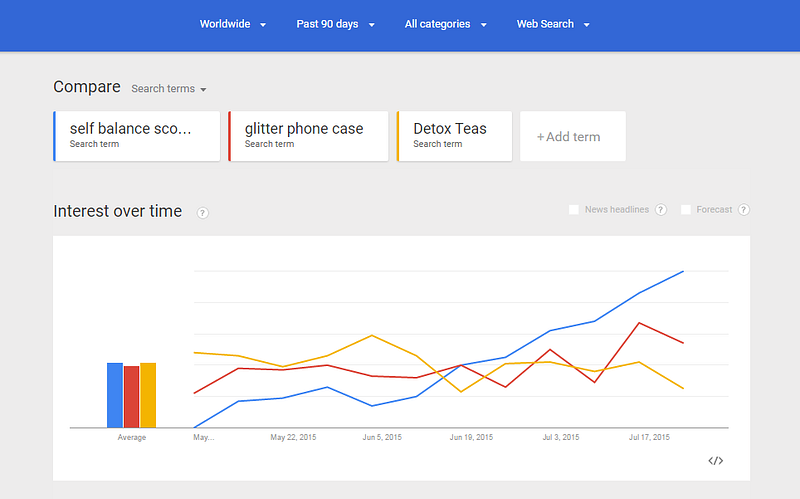
Task: Click the yellow average bar
Action: click(148, 394)
